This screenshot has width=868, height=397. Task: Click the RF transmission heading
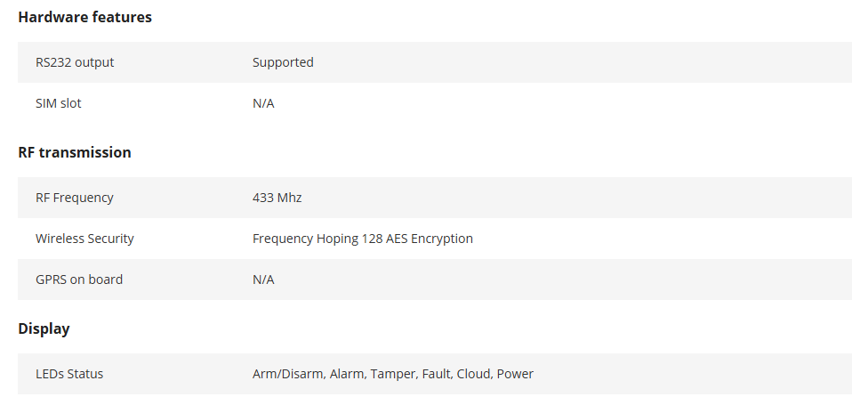pyautogui.click(x=75, y=152)
